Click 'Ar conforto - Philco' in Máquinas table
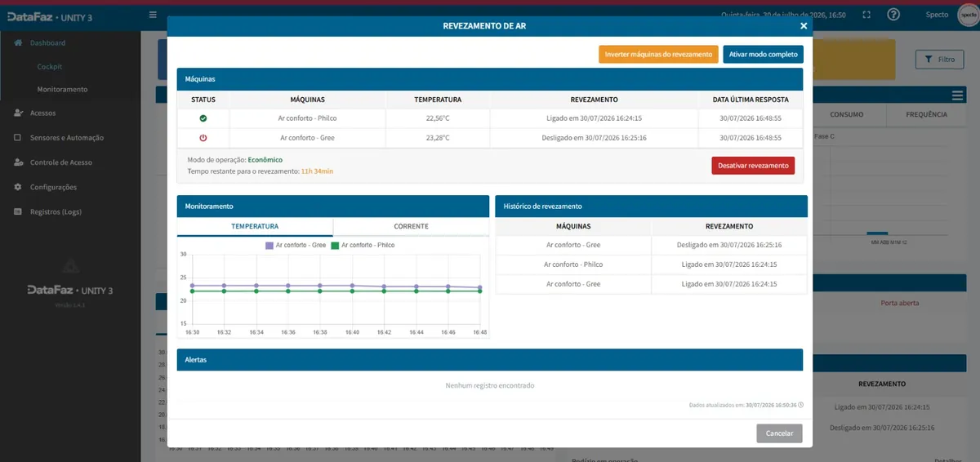This screenshot has height=462, width=980. (307, 118)
